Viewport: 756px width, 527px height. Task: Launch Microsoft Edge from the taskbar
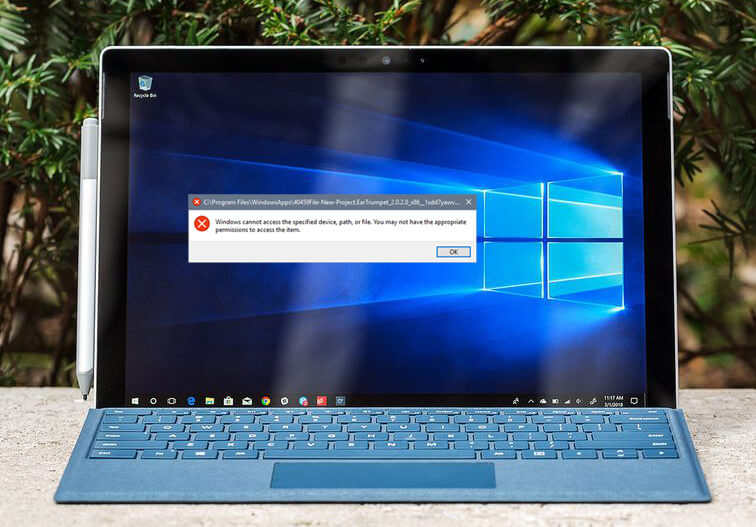pyautogui.click(x=191, y=401)
